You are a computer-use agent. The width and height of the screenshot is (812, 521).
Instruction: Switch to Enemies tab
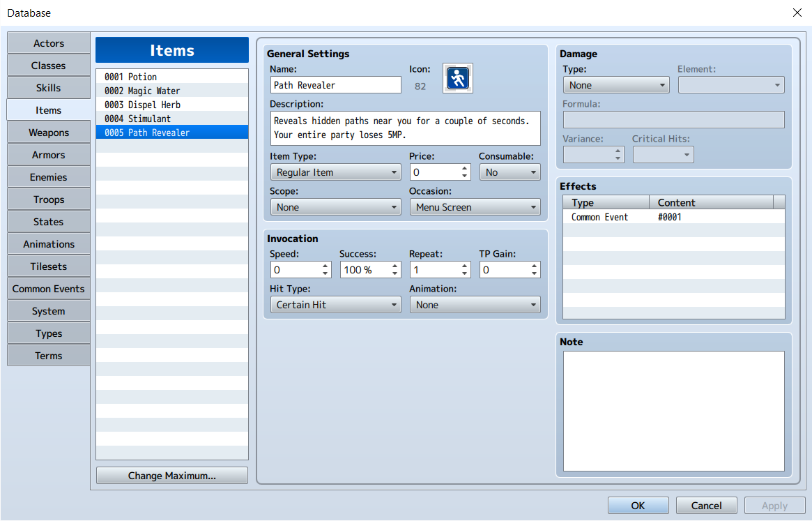(x=49, y=176)
